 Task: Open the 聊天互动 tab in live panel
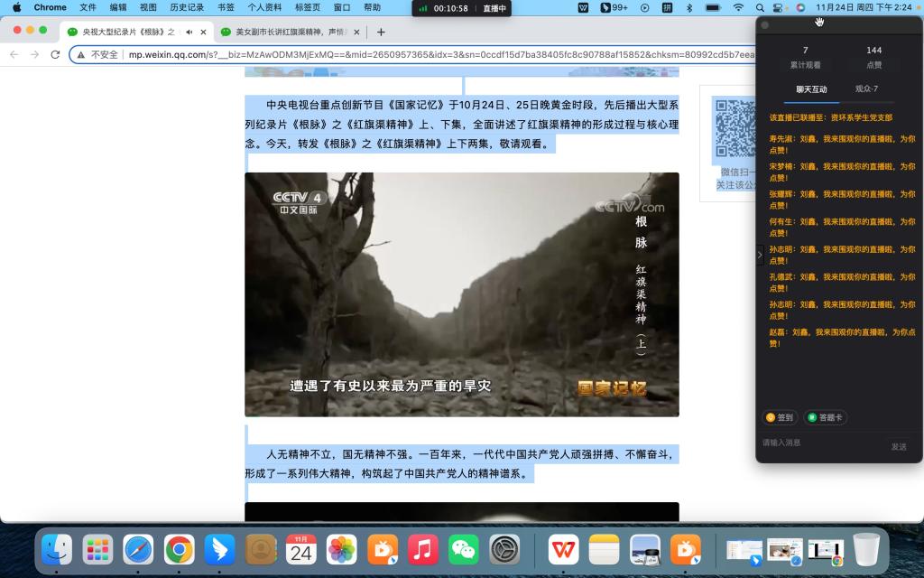click(x=811, y=89)
